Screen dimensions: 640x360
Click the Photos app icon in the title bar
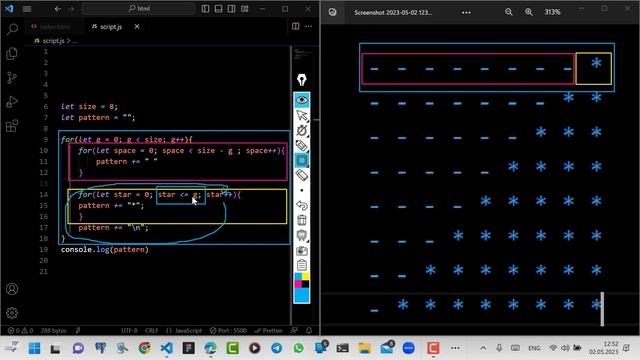click(x=333, y=12)
